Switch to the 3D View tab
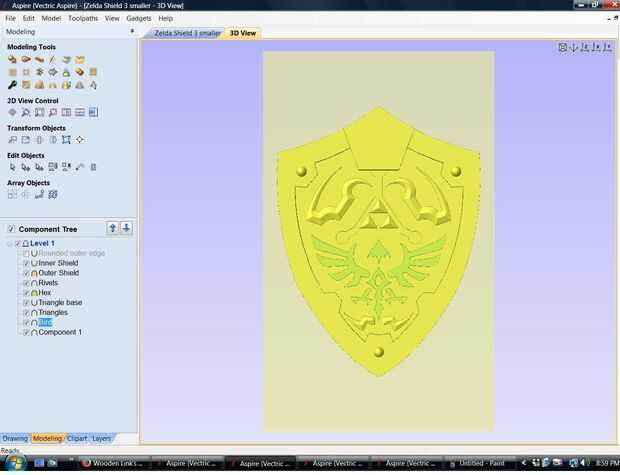620x475 pixels. 243,33
